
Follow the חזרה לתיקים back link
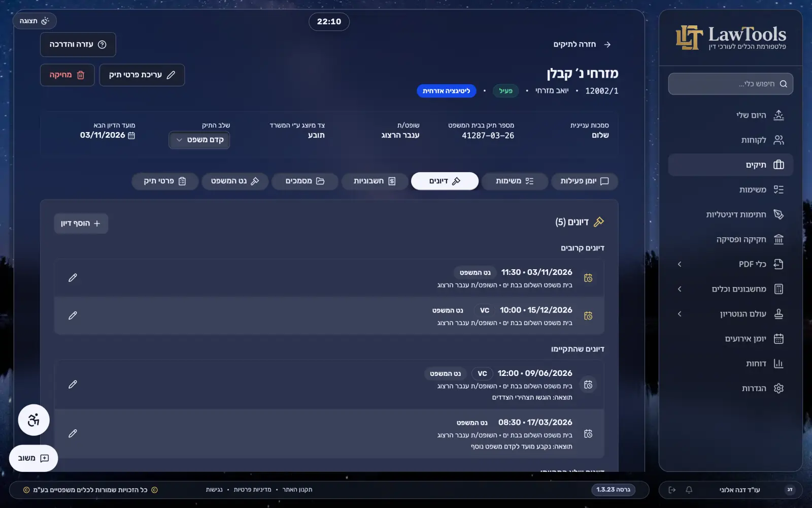click(x=582, y=45)
